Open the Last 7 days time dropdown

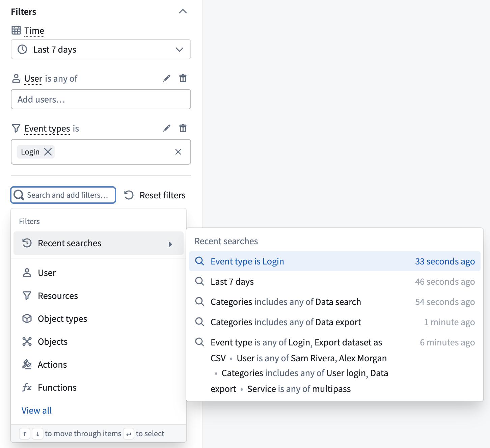coord(101,49)
